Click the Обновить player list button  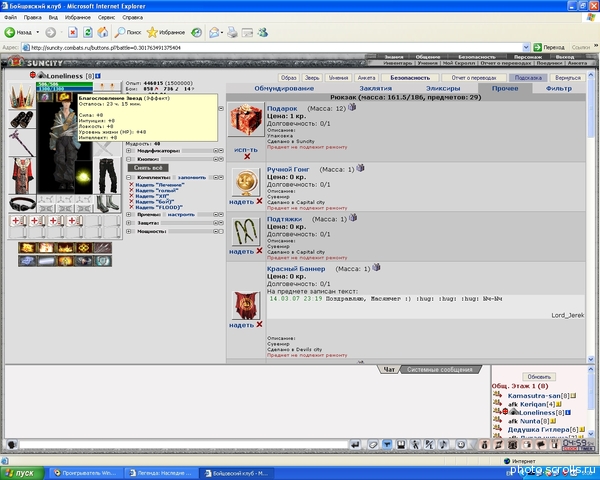[x=539, y=377]
